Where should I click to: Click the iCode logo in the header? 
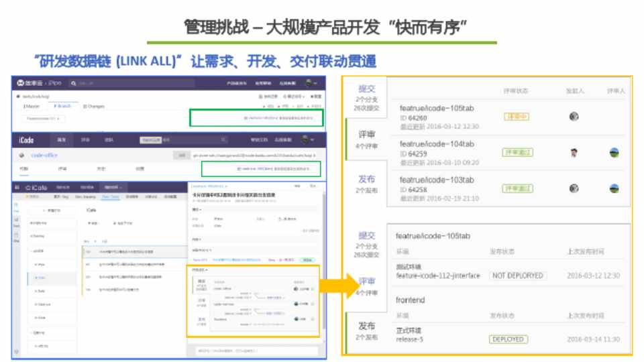tap(28, 139)
